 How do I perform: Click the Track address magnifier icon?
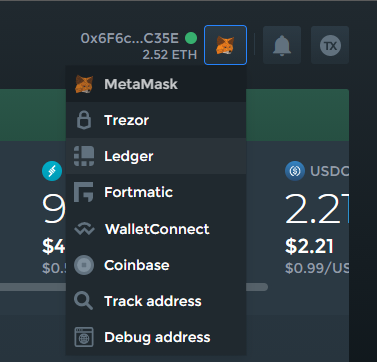(83, 301)
